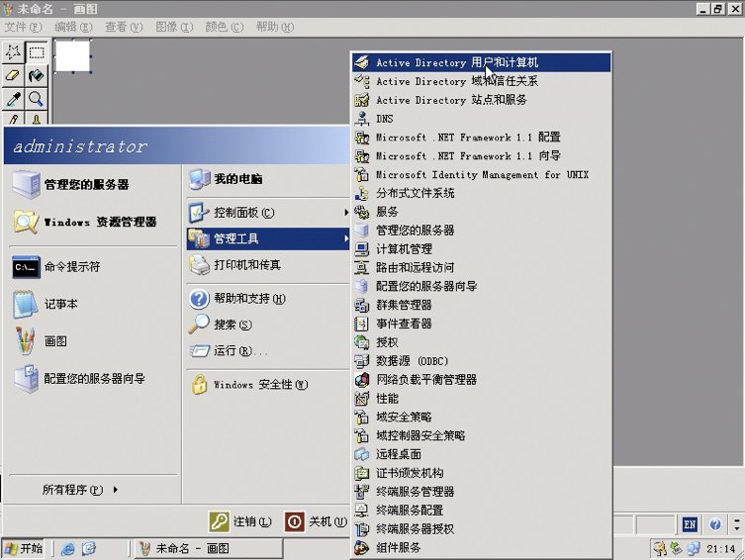Expand 所有程序 programs list

click(79, 489)
